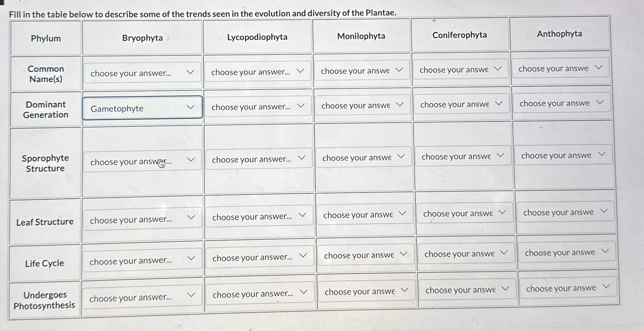644x331 pixels.
Task: Open Anthophyta Dominant Generation dropdown
Action: tap(561, 103)
